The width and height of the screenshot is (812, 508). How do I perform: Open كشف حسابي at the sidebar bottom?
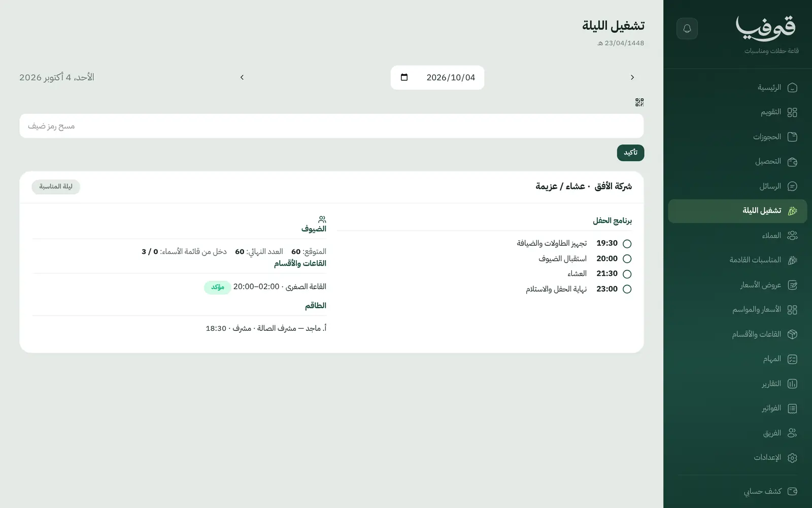click(x=737, y=491)
